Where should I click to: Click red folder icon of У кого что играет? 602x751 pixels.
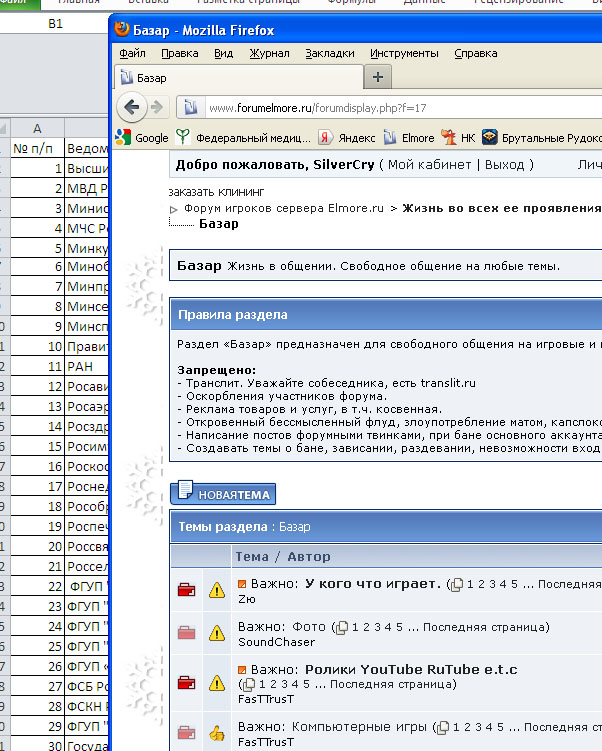pyautogui.click(x=186, y=590)
